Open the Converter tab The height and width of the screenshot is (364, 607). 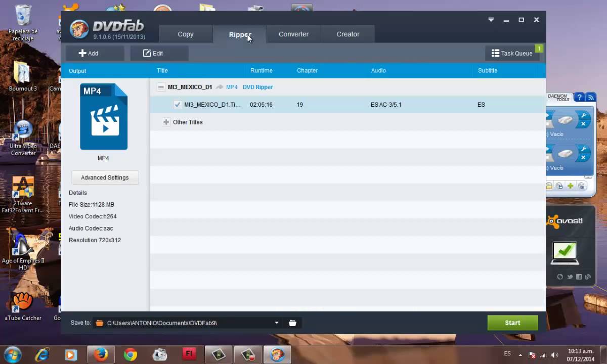[293, 34]
